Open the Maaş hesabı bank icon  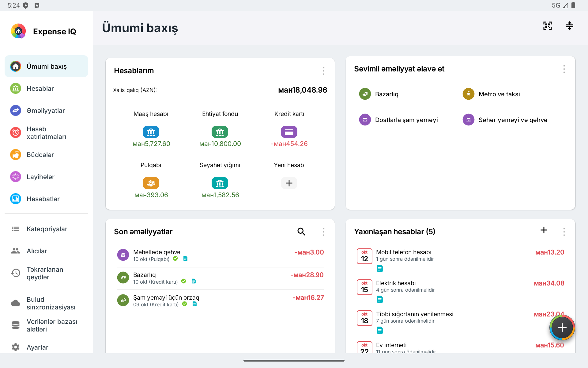click(x=151, y=132)
